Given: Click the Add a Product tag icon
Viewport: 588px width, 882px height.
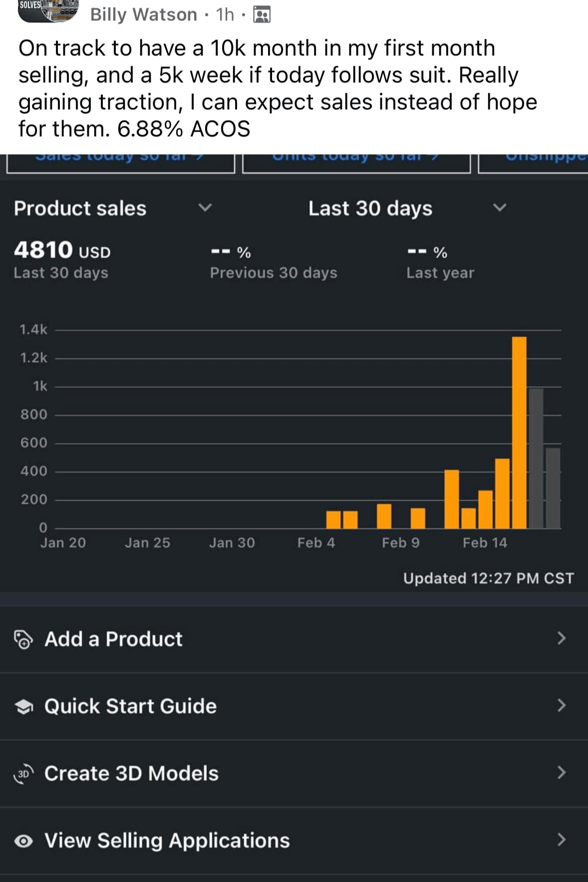Looking at the screenshot, I should pyautogui.click(x=23, y=639).
